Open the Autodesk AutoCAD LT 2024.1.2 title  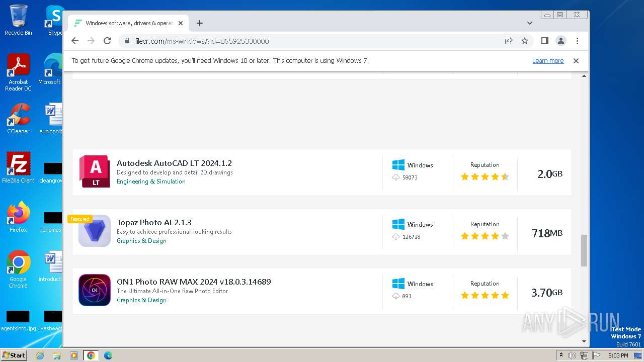(174, 163)
